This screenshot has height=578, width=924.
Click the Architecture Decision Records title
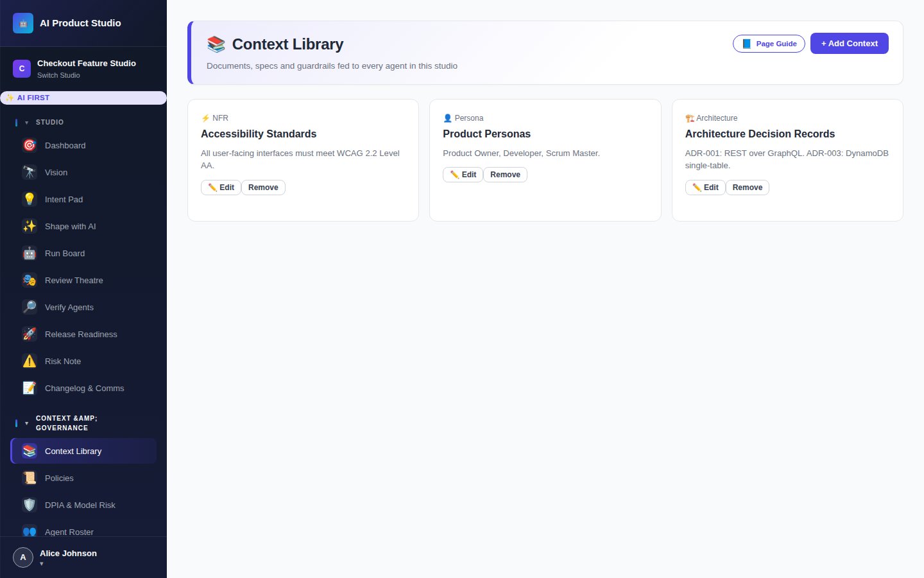760,134
